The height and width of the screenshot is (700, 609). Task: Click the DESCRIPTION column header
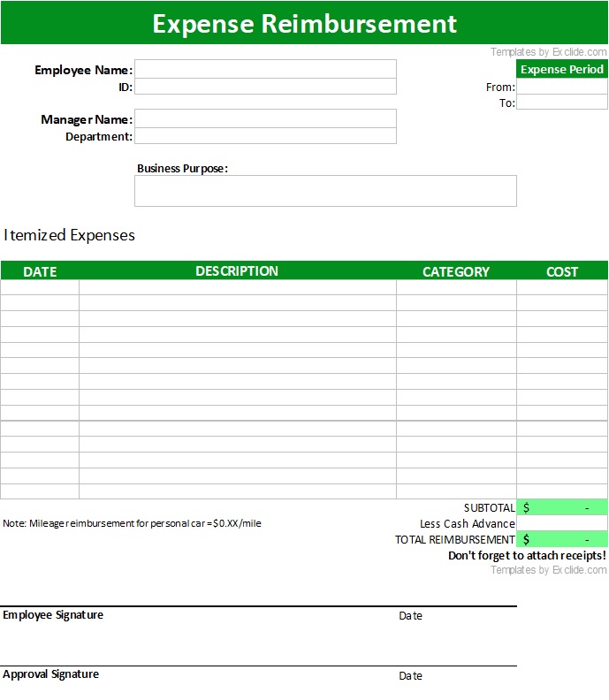click(237, 271)
